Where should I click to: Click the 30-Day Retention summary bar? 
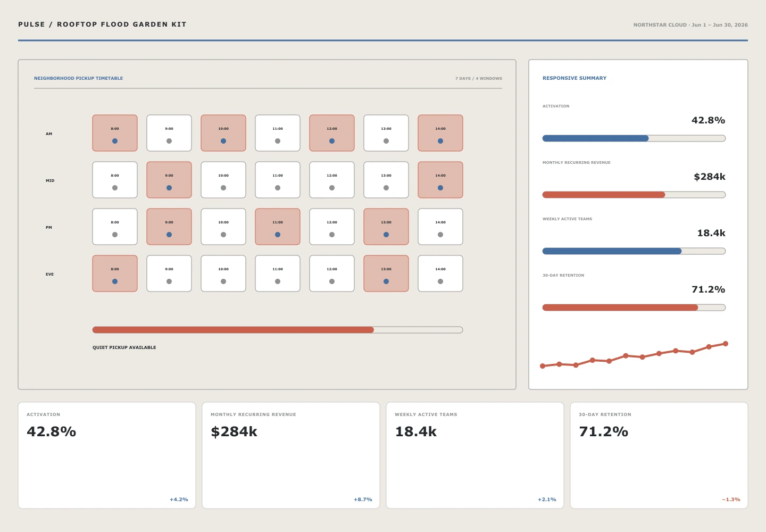coord(634,307)
